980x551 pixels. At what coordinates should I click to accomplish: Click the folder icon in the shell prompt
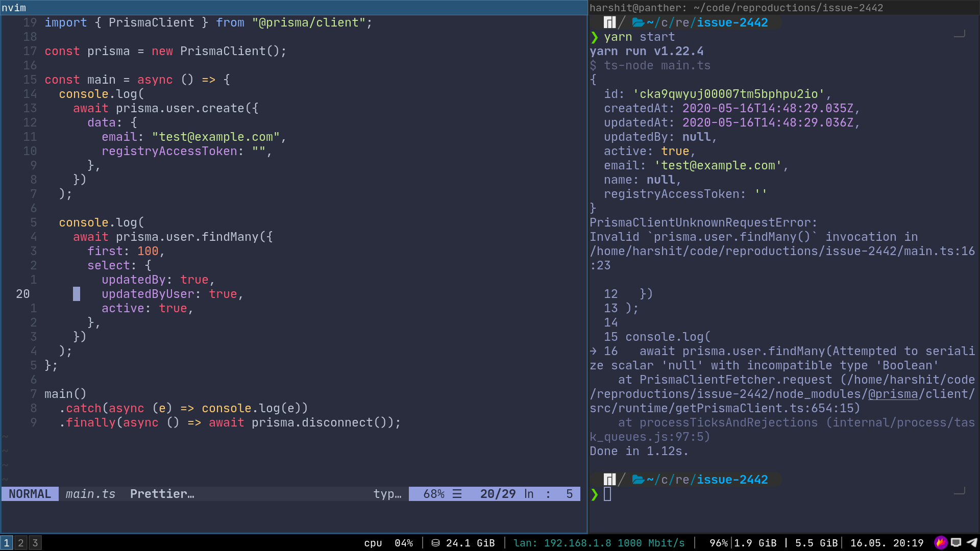point(638,22)
